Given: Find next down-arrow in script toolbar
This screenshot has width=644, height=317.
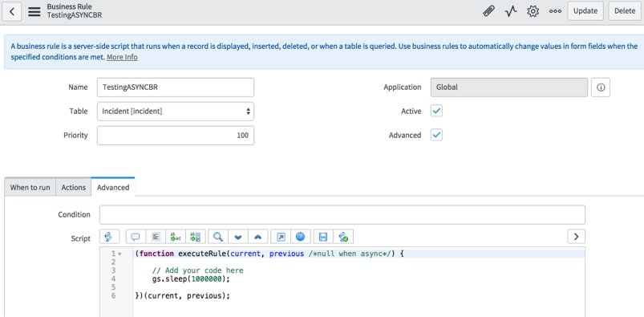Looking at the screenshot, I should coord(238,237).
